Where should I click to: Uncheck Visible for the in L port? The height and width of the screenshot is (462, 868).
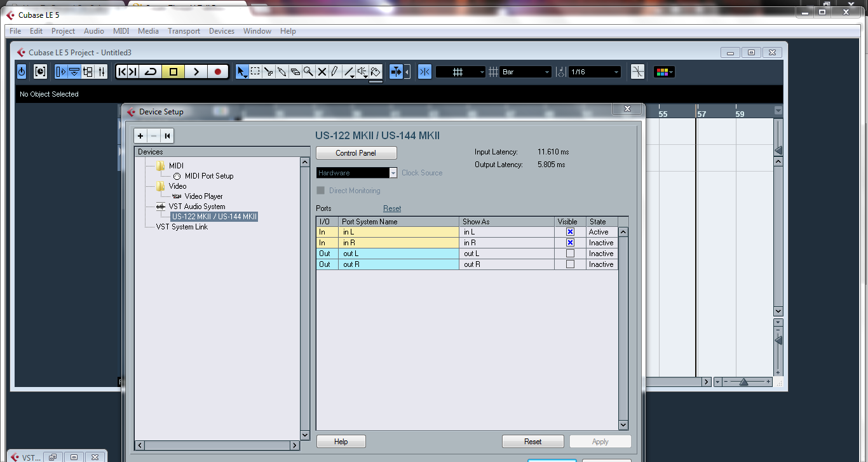click(570, 232)
